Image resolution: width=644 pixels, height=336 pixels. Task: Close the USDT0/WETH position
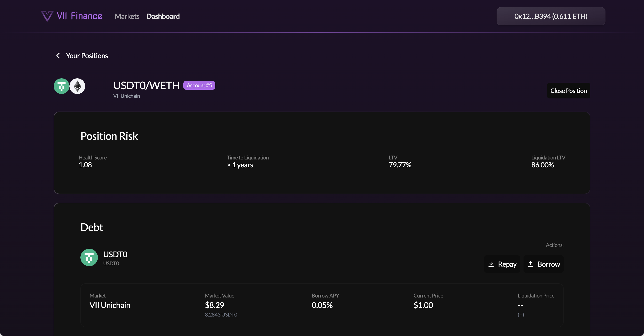[x=568, y=90]
